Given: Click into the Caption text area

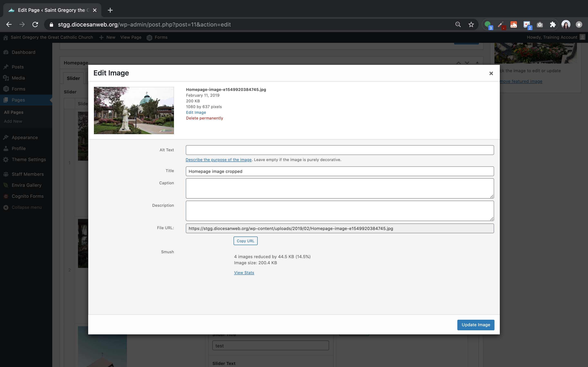Looking at the screenshot, I should click(x=340, y=188).
